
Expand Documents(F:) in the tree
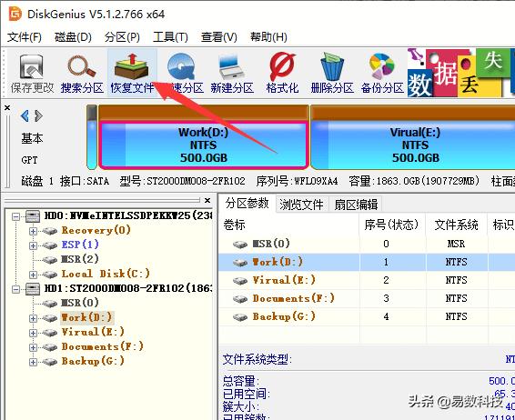(x=33, y=347)
